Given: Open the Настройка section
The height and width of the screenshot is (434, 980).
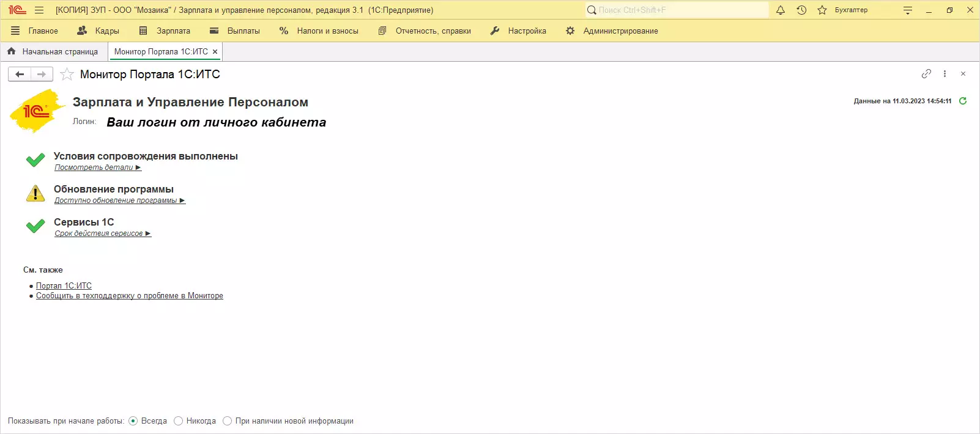Looking at the screenshot, I should point(518,31).
